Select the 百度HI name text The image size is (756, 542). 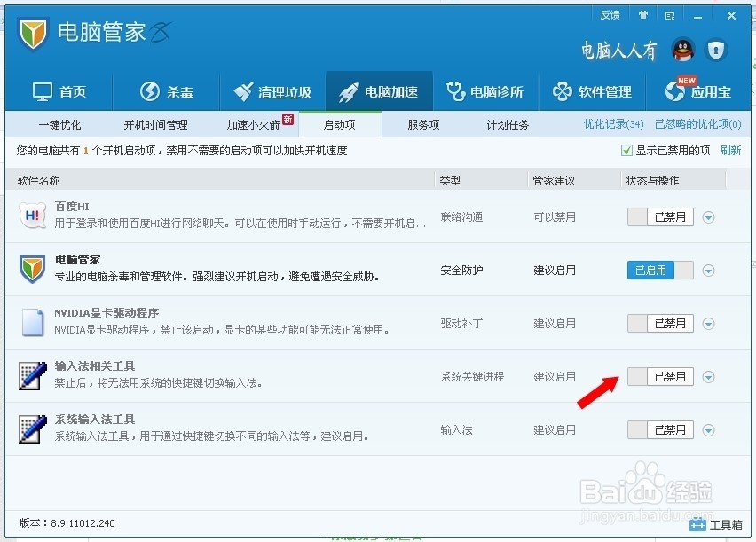[x=72, y=207]
